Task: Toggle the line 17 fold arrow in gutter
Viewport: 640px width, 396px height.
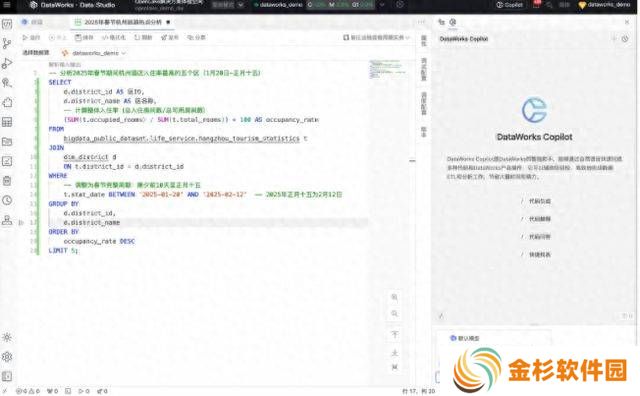Action: click(x=21, y=223)
